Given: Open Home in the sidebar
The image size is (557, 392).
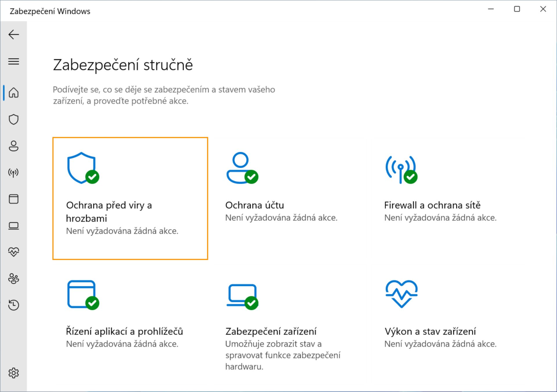Looking at the screenshot, I should (x=14, y=93).
